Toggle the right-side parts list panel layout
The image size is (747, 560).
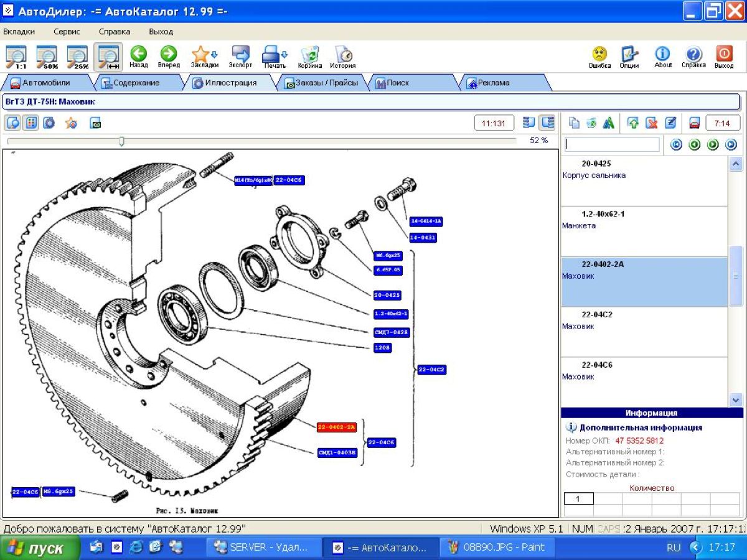pyautogui.click(x=547, y=123)
